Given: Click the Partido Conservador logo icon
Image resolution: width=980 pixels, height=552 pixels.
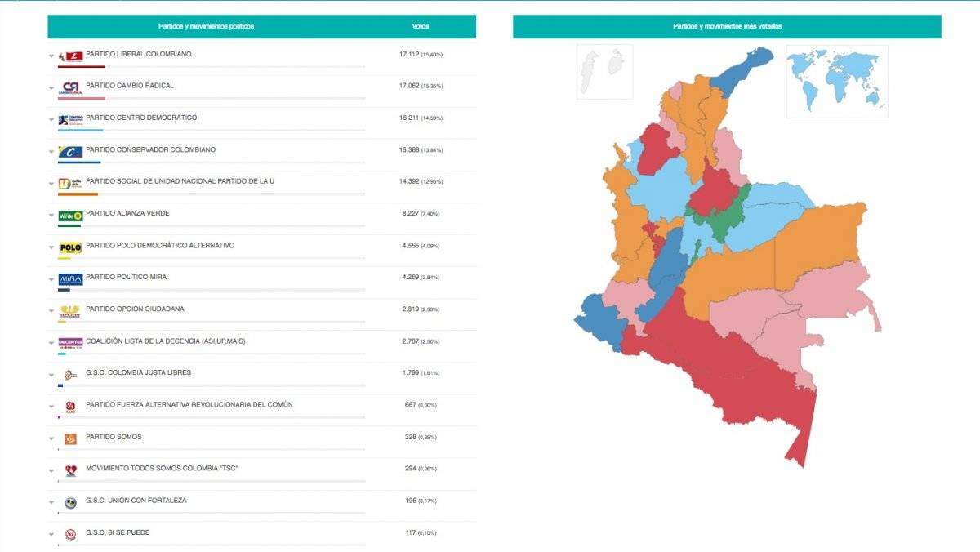Looking at the screenshot, I should click(x=70, y=151).
